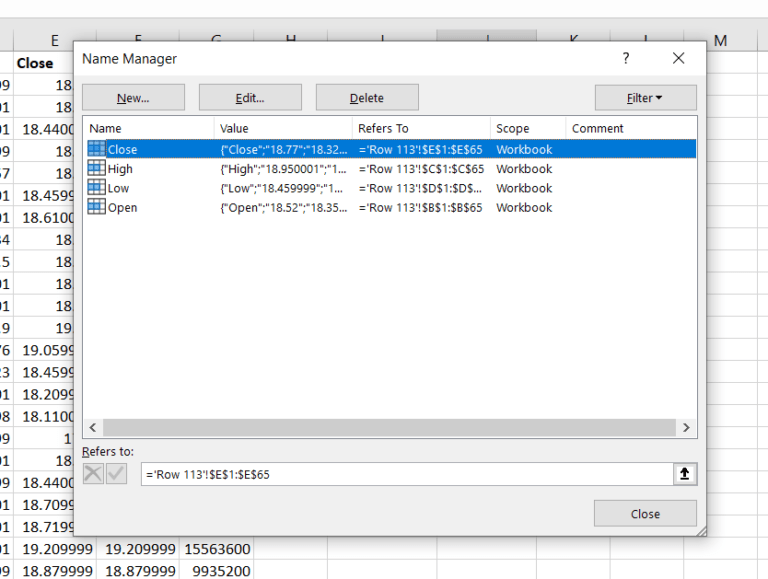Click inside the Refers to input field
Image resolution: width=768 pixels, height=579 pixels.
[x=408, y=474]
